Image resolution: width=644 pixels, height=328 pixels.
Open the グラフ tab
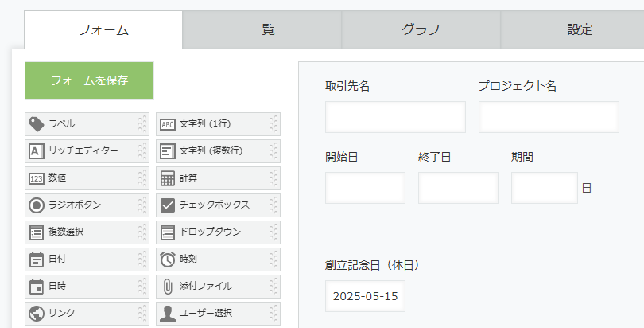[x=421, y=29]
